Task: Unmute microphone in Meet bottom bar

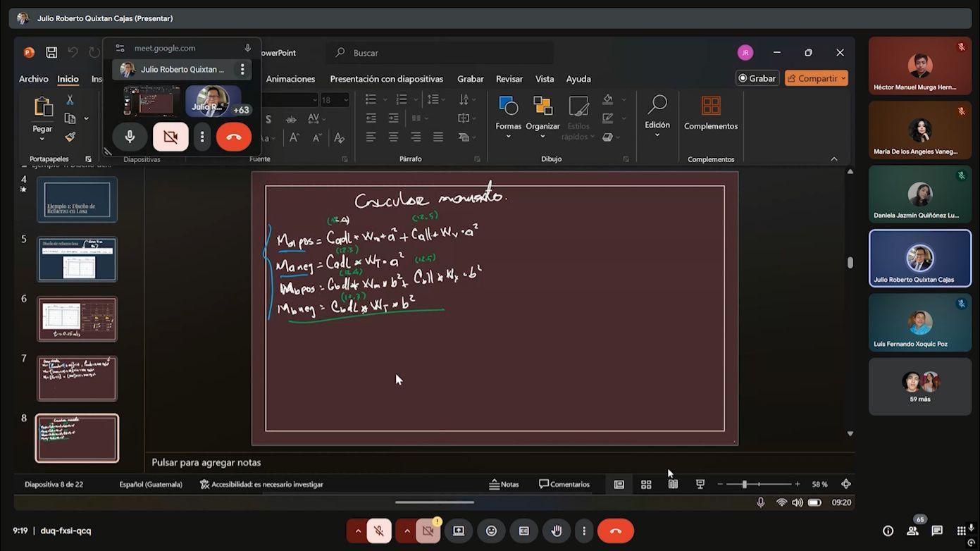Action: click(x=379, y=531)
